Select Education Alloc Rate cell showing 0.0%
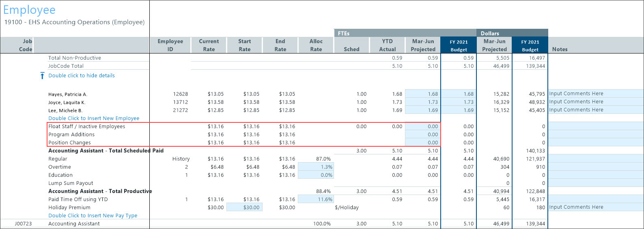The image size is (644, 229). 316,175
